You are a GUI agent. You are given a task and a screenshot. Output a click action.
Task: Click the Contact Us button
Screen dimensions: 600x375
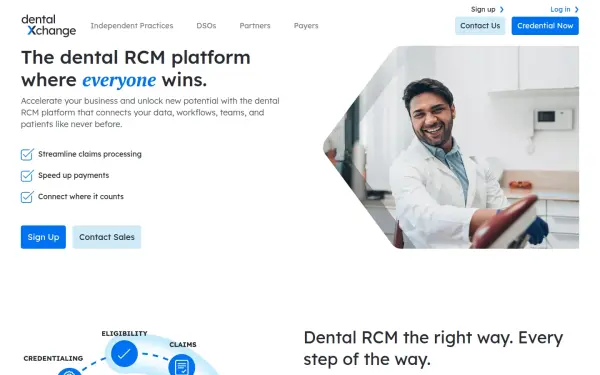tap(480, 26)
